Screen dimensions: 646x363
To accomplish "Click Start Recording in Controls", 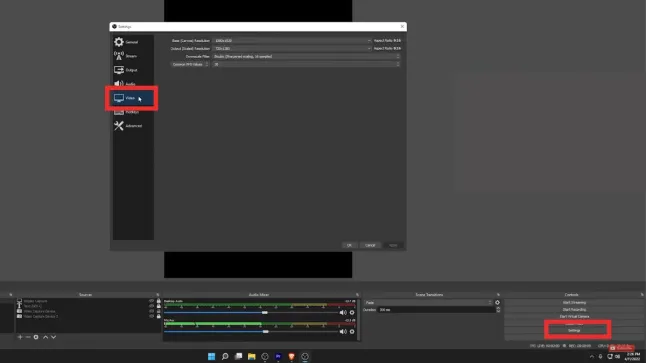I will coord(574,309).
